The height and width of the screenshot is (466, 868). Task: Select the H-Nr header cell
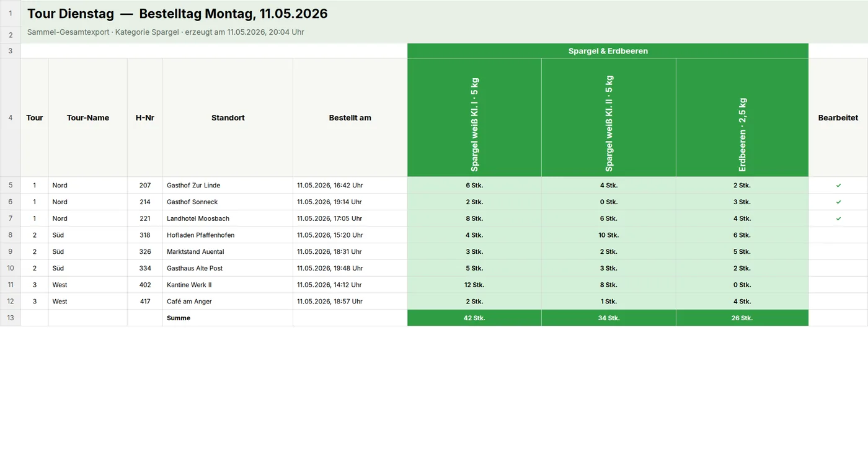point(145,118)
